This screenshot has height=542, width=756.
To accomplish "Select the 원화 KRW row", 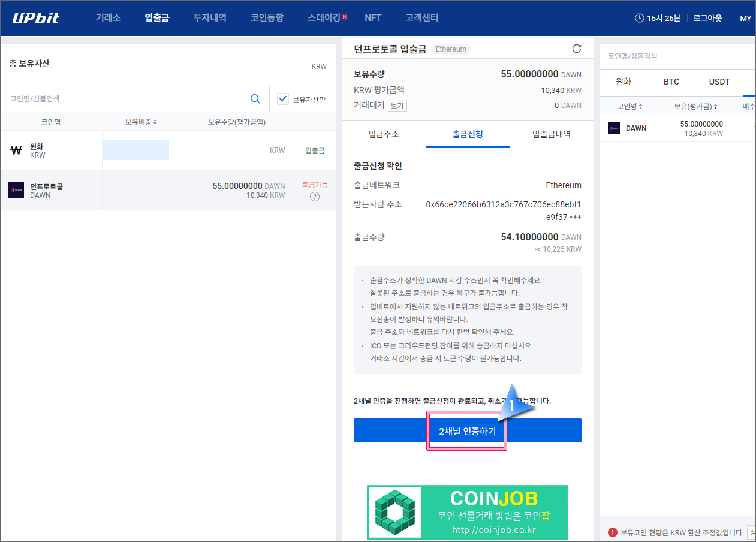I will [168, 150].
